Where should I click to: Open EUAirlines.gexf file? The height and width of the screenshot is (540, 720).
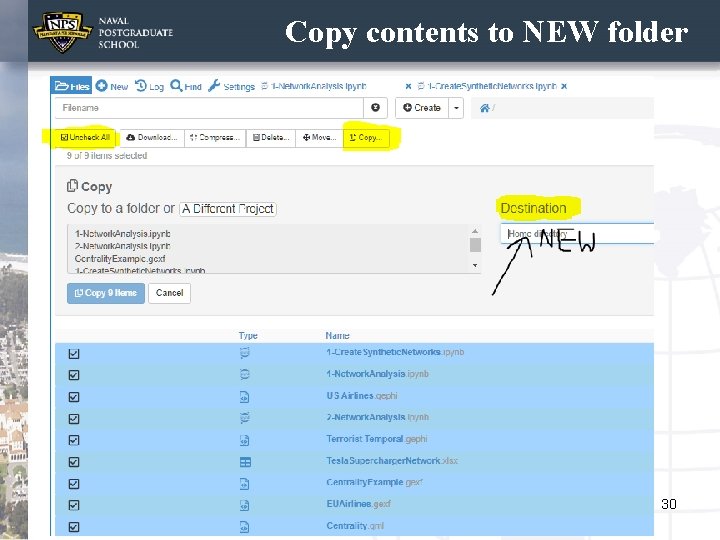pyautogui.click(x=358, y=504)
